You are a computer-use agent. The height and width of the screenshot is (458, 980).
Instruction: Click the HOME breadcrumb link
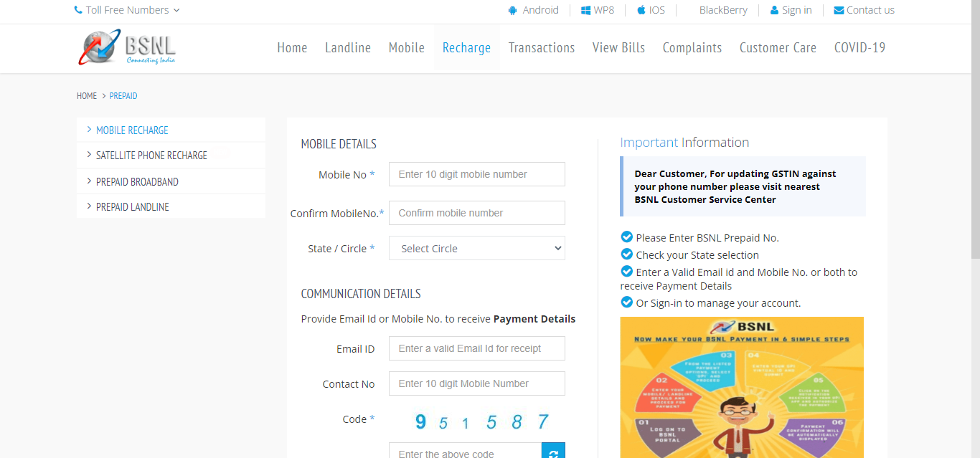tap(87, 96)
